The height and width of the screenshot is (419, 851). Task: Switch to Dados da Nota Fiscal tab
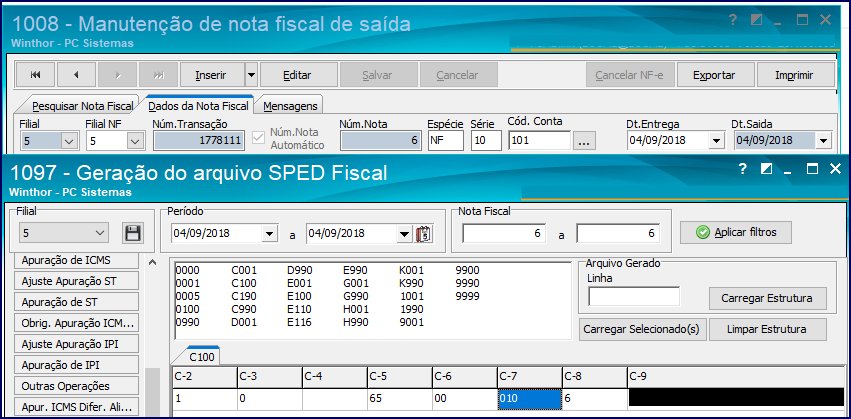(198, 106)
